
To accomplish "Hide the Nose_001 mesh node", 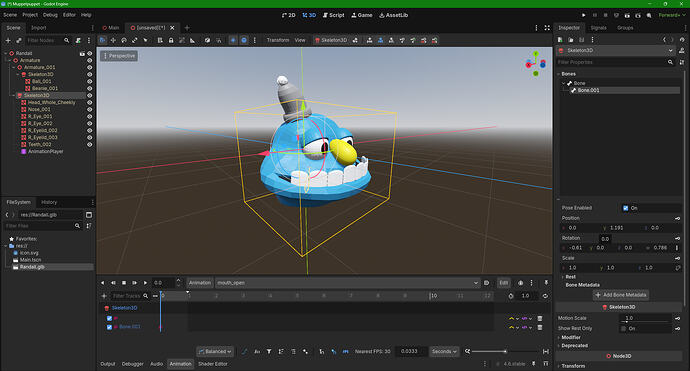I will pyautogui.click(x=89, y=110).
